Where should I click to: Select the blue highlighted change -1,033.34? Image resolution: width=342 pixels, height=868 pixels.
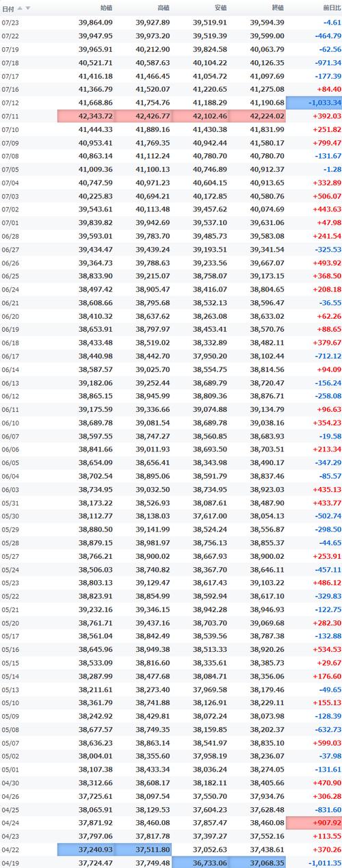[x=314, y=103]
